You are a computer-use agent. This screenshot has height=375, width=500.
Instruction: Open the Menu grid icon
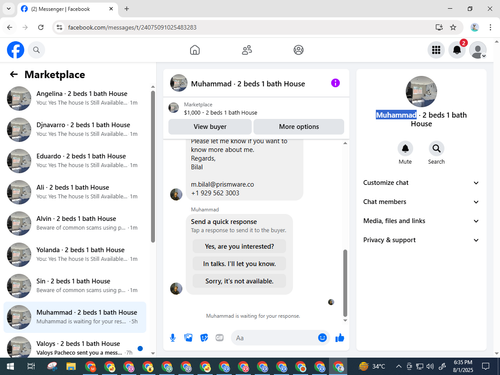(436, 50)
